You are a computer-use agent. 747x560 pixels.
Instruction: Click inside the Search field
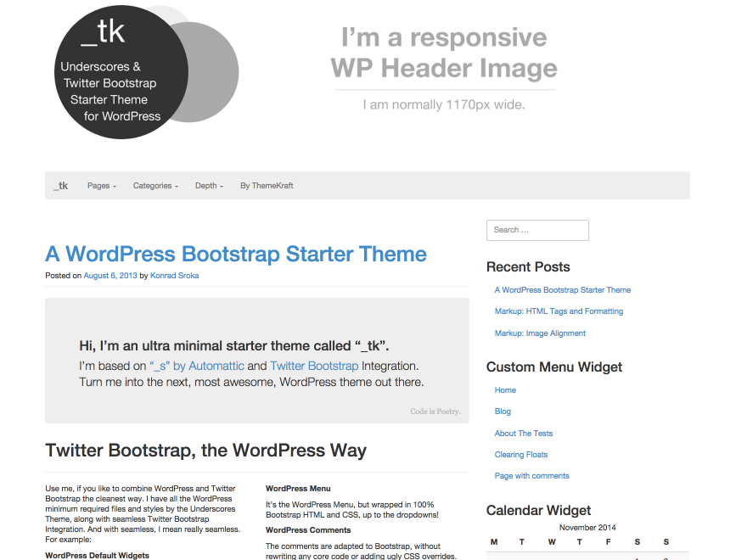[x=536, y=230]
